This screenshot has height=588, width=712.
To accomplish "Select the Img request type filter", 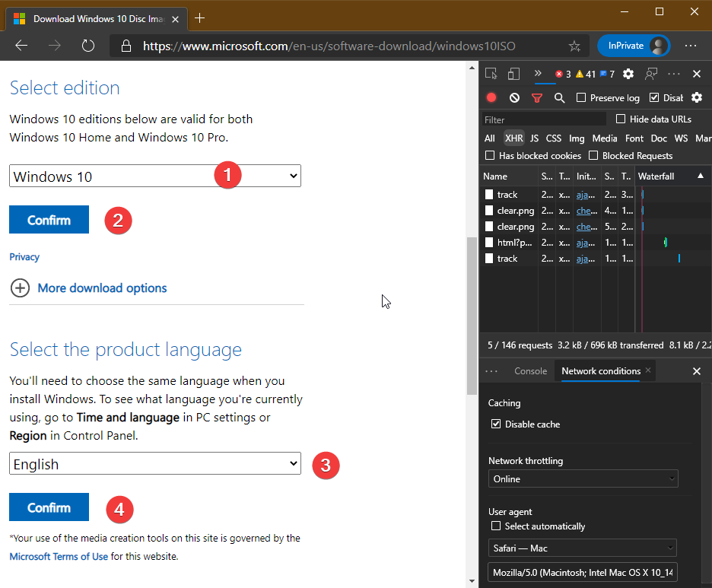I will 577,138.
